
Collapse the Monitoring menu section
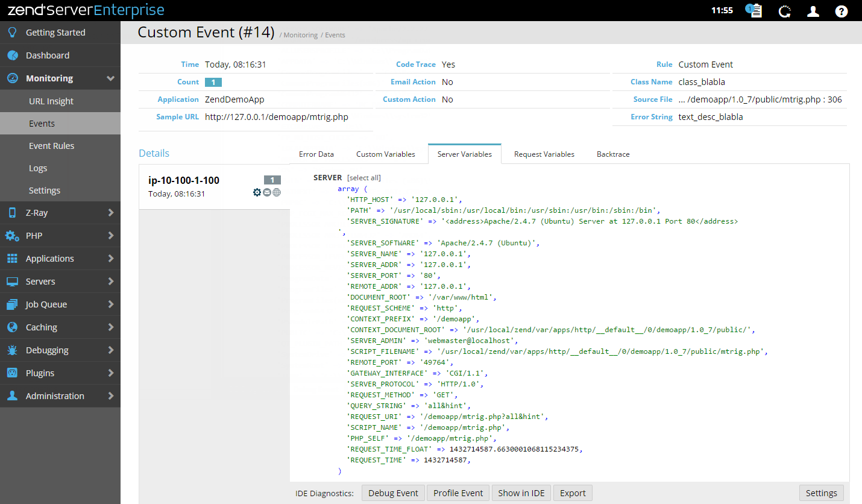[x=110, y=78]
